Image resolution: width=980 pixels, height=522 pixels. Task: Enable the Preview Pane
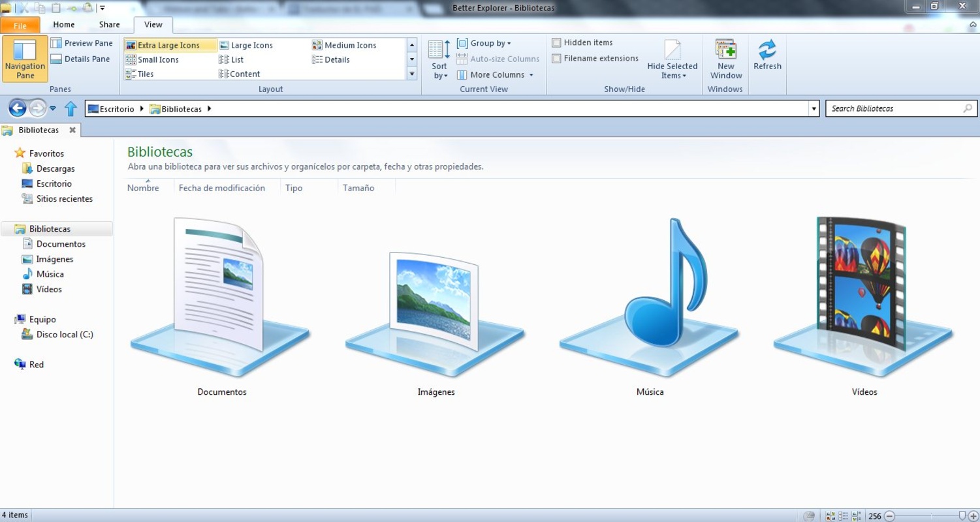point(82,43)
